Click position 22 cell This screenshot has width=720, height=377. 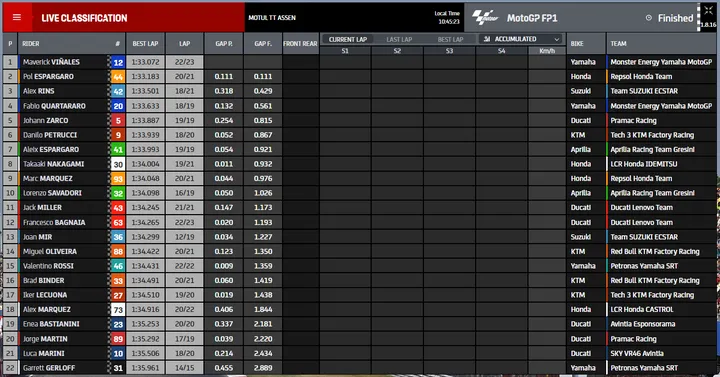10,368
